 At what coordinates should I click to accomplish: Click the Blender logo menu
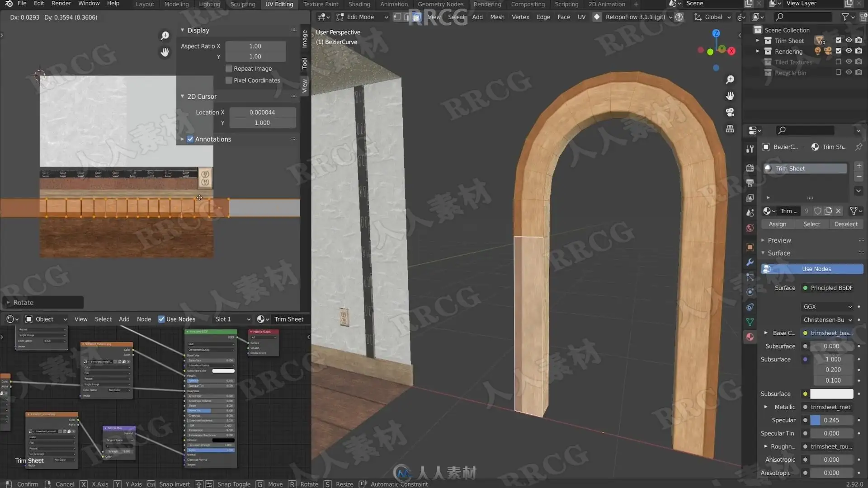(x=9, y=4)
